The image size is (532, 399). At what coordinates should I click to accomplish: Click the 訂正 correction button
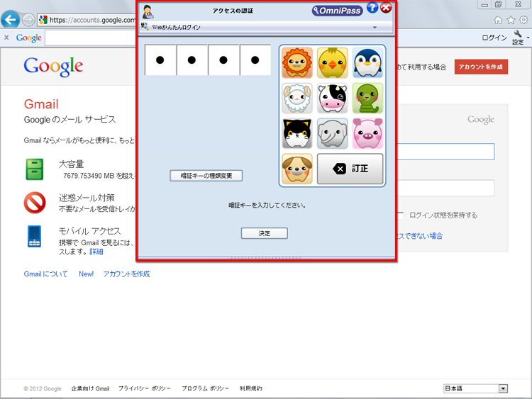click(x=350, y=169)
